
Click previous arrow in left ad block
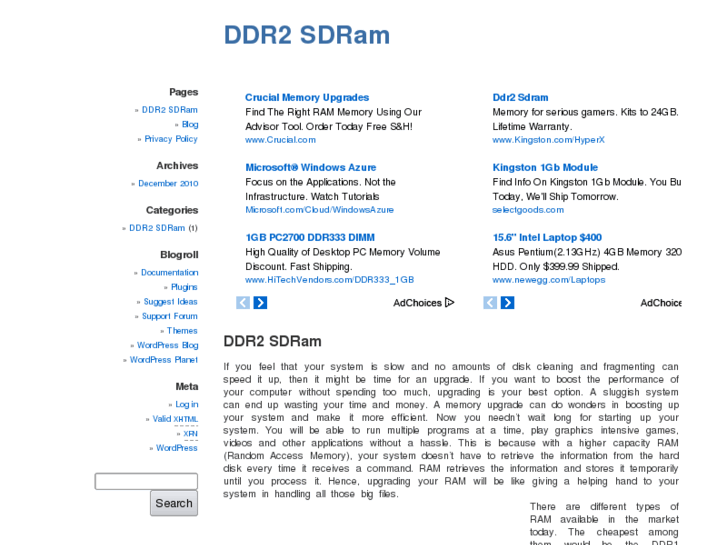[243, 302]
